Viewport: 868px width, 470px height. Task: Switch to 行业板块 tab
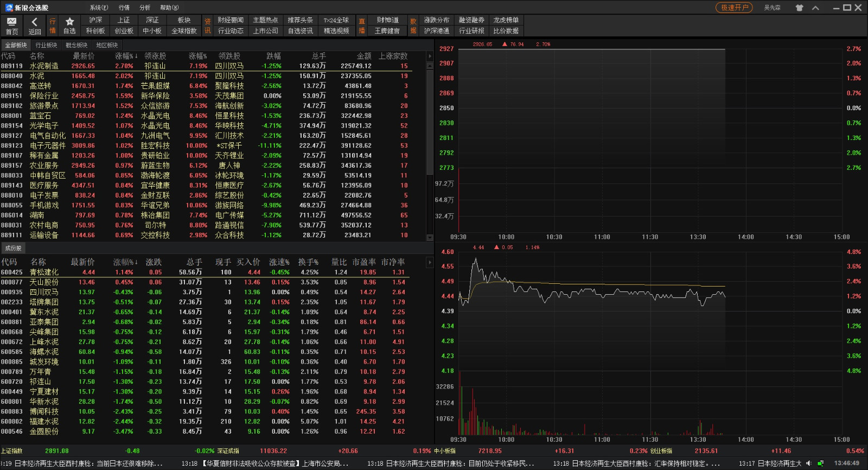pos(46,45)
